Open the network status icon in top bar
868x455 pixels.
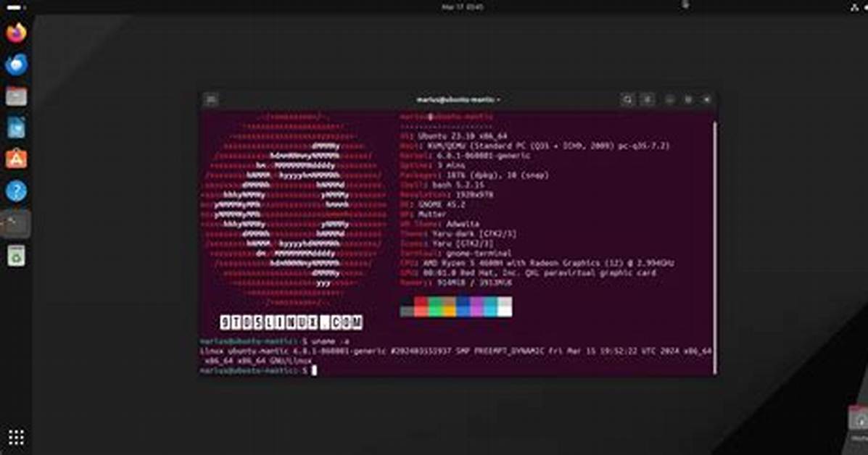point(855,7)
